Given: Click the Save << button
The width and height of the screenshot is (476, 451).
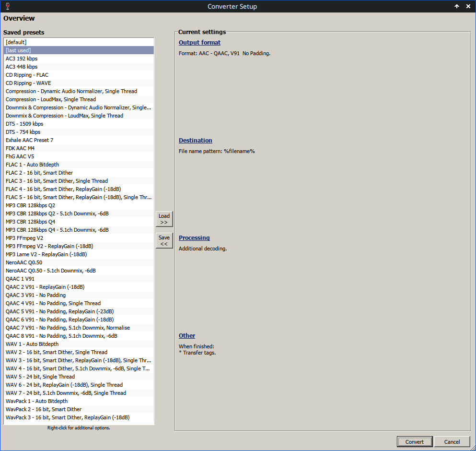Looking at the screenshot, I should click(x=164, y=240).
